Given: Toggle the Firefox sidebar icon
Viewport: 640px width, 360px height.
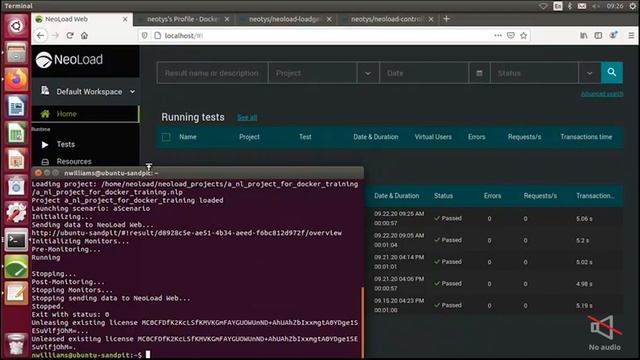Looking at the screenshot, I should (598, 36).
